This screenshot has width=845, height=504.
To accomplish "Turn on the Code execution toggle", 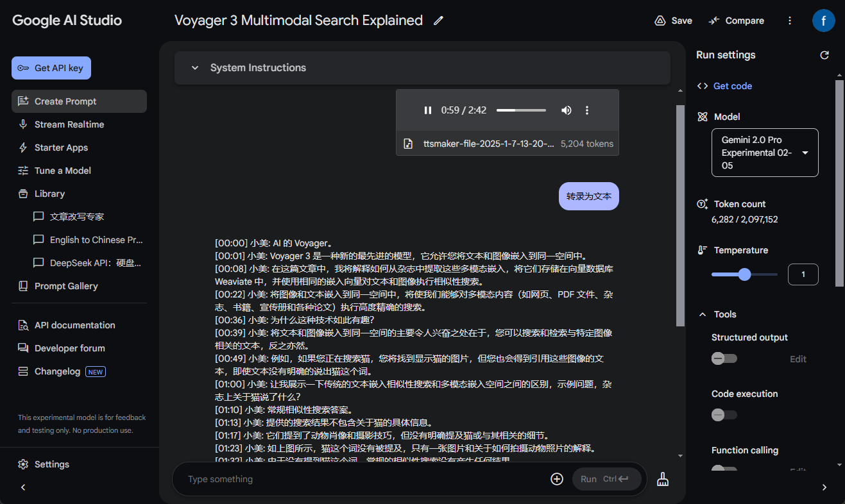I will click(724, 415).
